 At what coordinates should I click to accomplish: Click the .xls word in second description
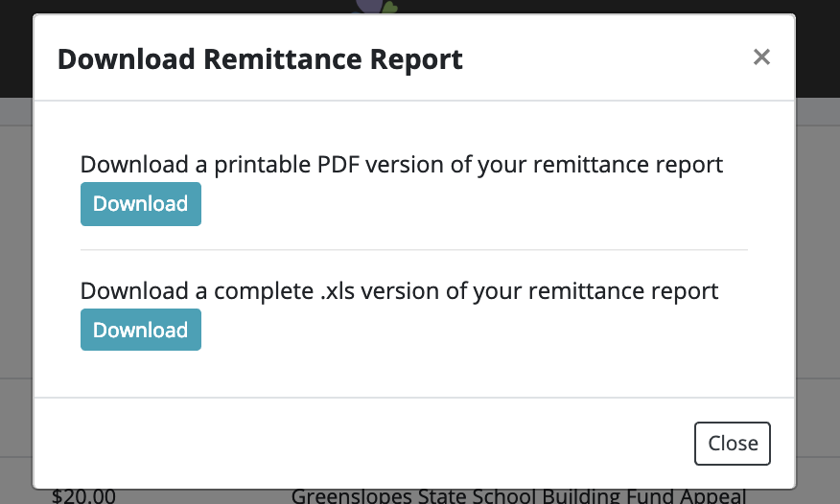point(338,291)
